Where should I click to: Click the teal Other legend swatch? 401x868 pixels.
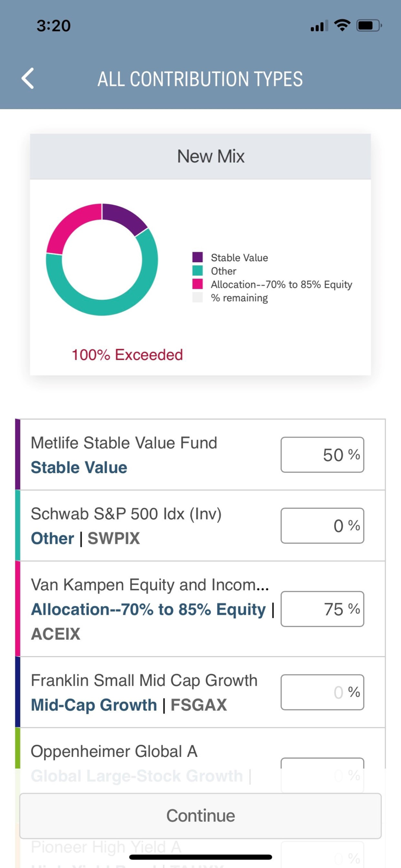197,271
